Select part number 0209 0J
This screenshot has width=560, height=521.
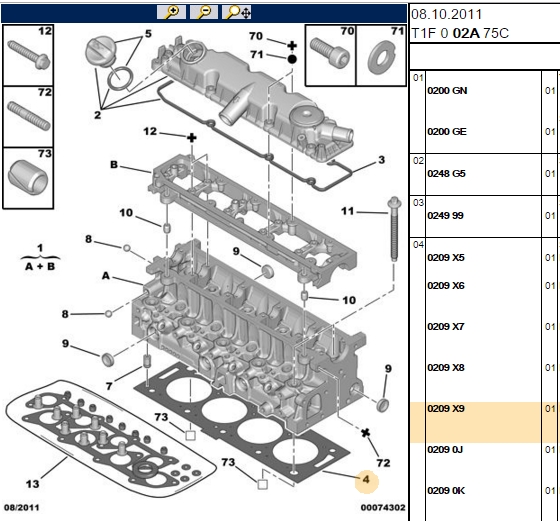[445, 449]
